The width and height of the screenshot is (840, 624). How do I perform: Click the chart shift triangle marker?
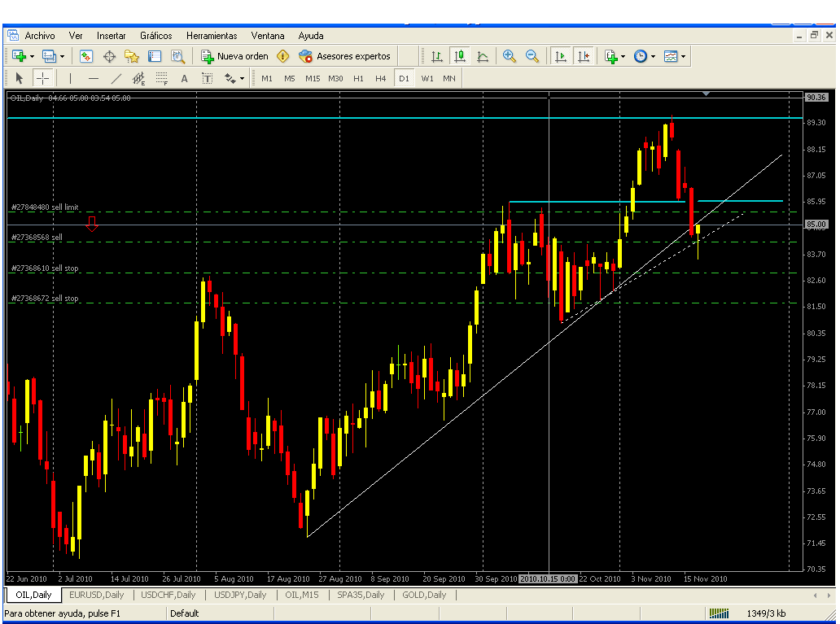pos(706,94)
